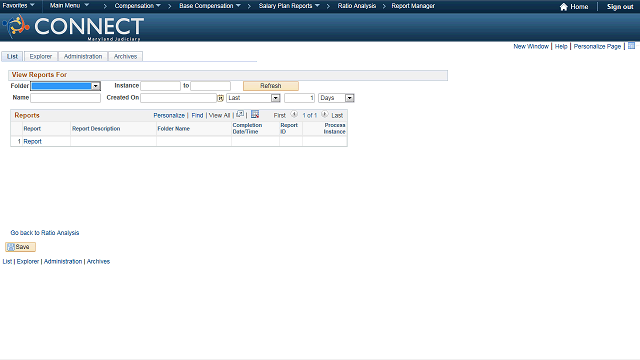Show previous row arrow icon
The height and width of the screenshot is (360, 640).
point(294,115)
